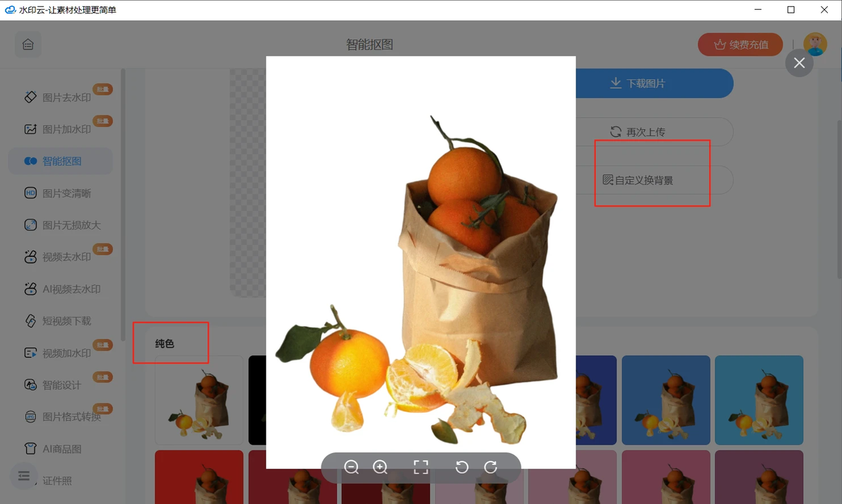Screen dimensions: 842x504
Task: Pick the red background thumbnail
Action: 199,477
